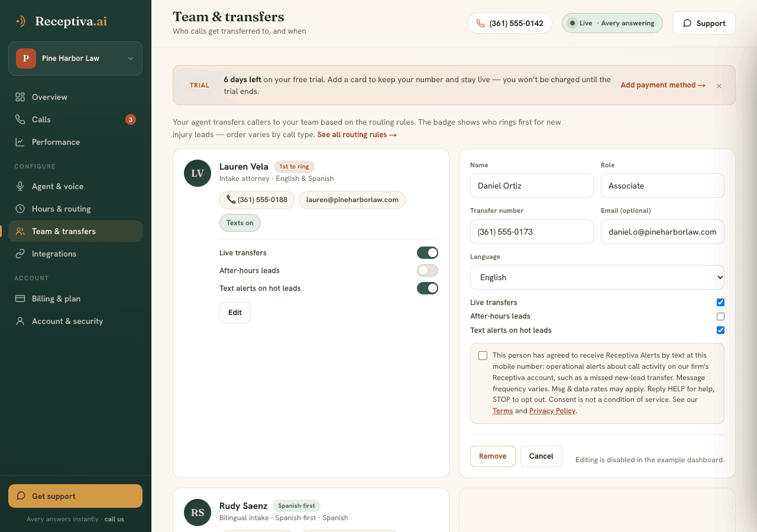Open See all routing rules link

[x=357, y=135]
